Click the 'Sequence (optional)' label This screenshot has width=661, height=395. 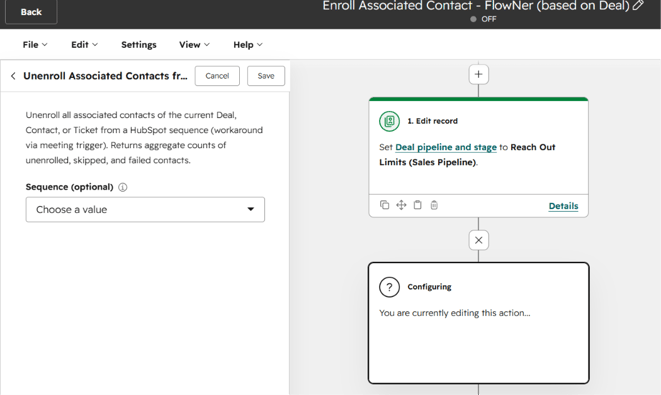tap(70, 187)
